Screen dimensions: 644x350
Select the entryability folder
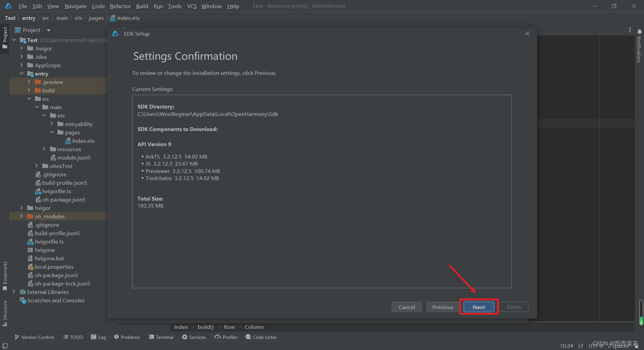[x=75, y=124]
